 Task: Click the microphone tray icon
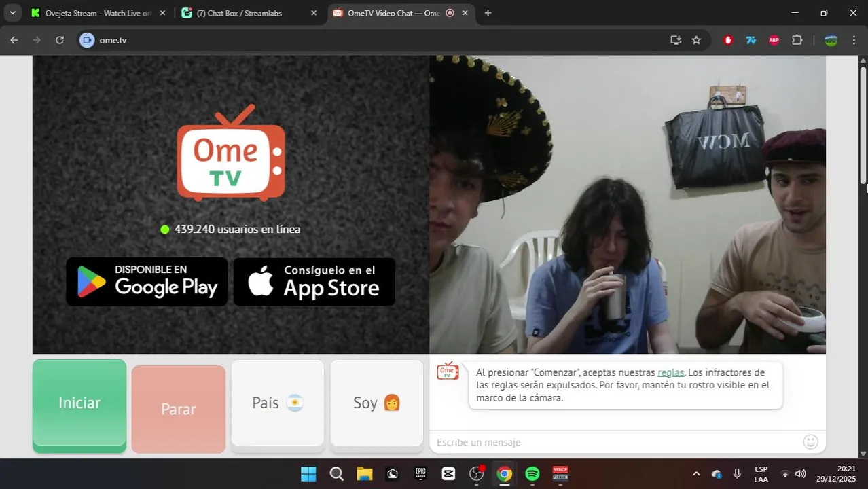coord(737,474)
